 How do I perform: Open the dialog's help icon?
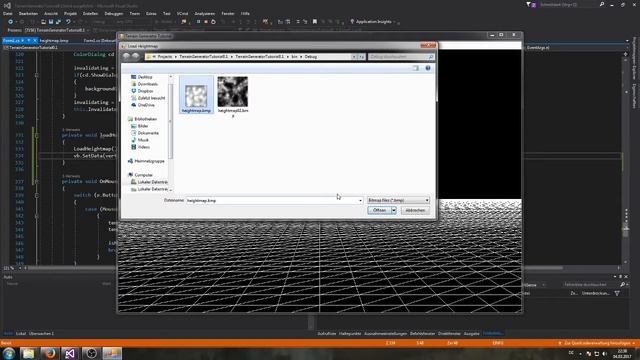click(x=428, y=68)
